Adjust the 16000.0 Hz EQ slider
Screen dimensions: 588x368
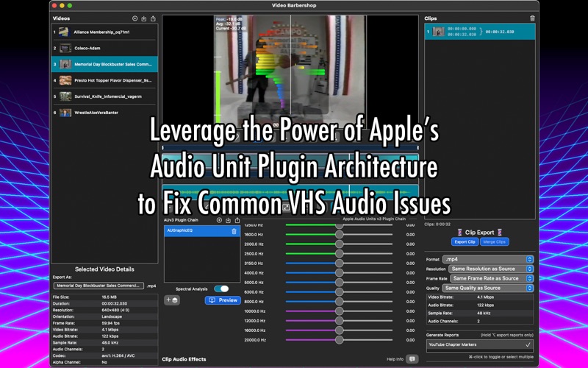(x=339, y=330)
